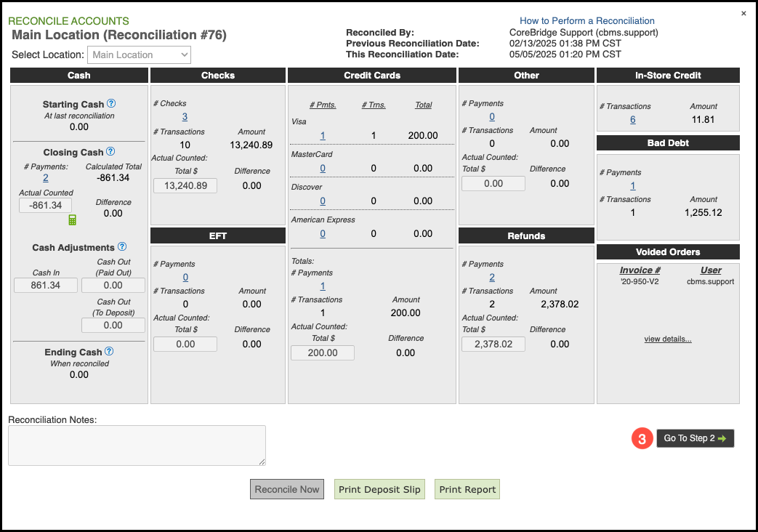The height and width of the screenshot is (532, 758).
Task: Click the # Trns. column header
Action: (374, 105)
